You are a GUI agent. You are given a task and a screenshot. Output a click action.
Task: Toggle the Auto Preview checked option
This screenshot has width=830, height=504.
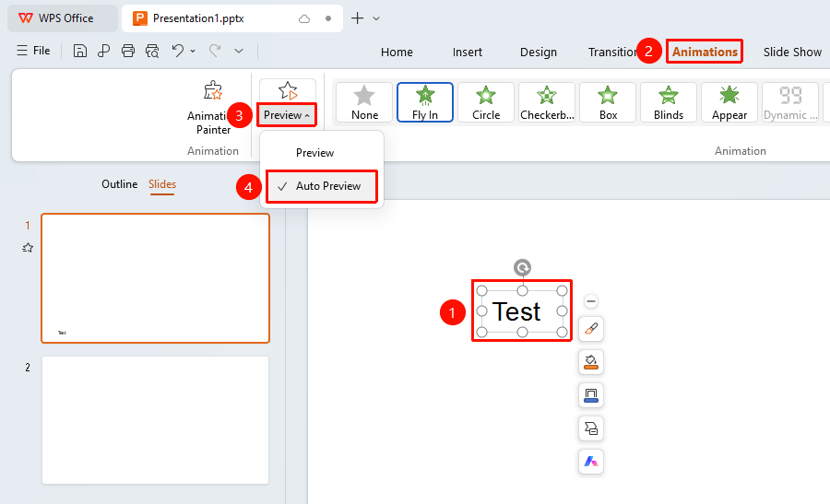click(x=322, y=186)
